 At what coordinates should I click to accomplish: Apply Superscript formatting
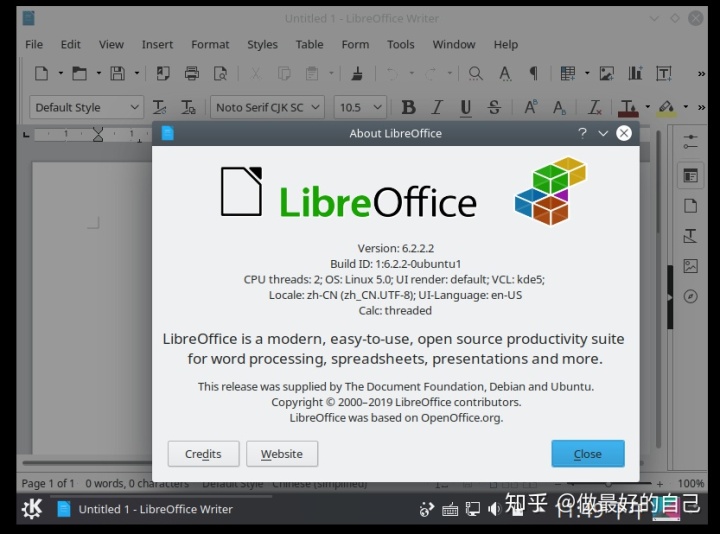pyautogui.click(x=530, y=107)
